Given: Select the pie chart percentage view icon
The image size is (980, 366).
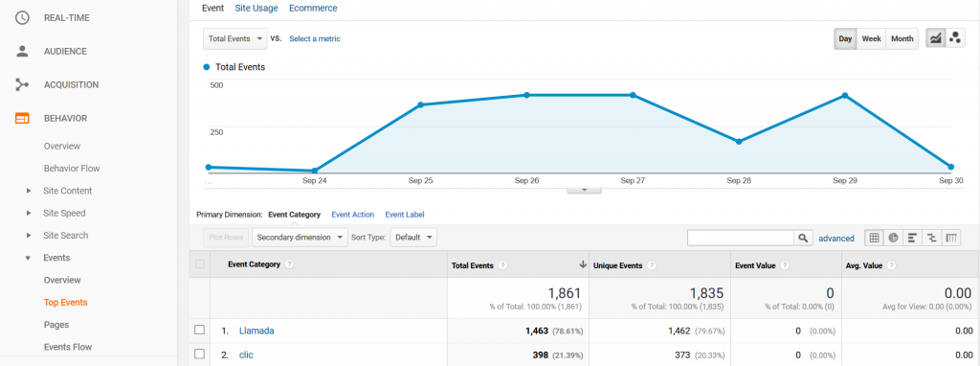Looking at the screenshot, I should (x=894, y=238).
